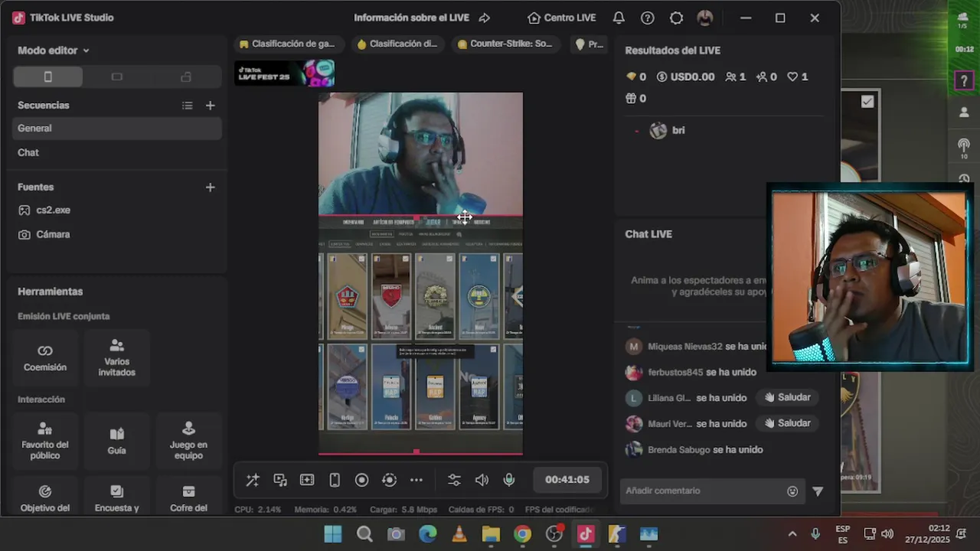Select the Chat sequence

click(x=117, y=152)
